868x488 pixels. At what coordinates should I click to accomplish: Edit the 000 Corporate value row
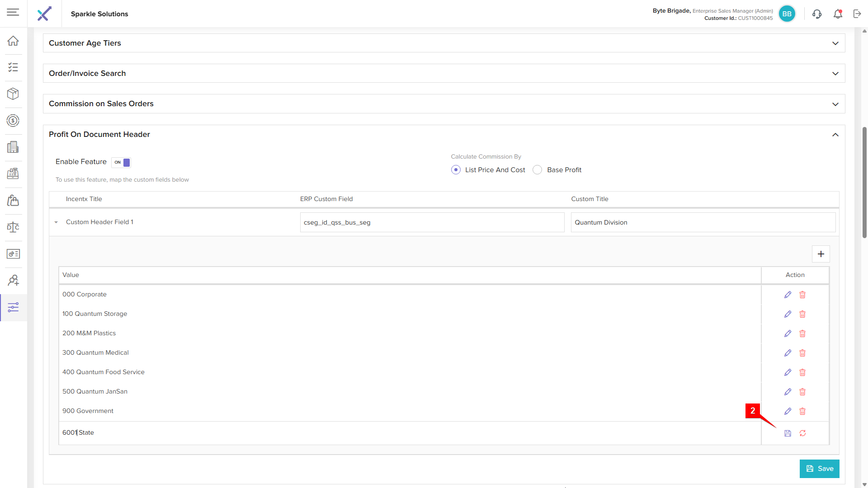coord(788,295)
